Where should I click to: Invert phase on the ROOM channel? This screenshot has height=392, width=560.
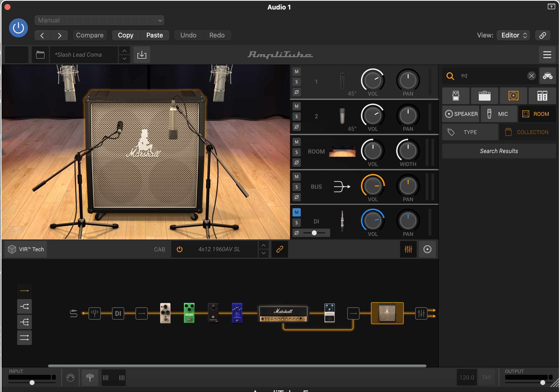(296, 163)
